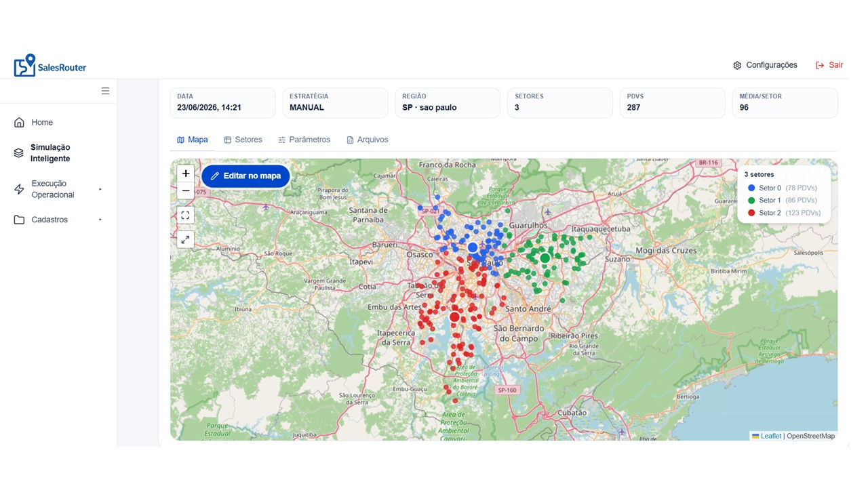
Task: Open the Arquivos tab
Action: tap(367, 140)
